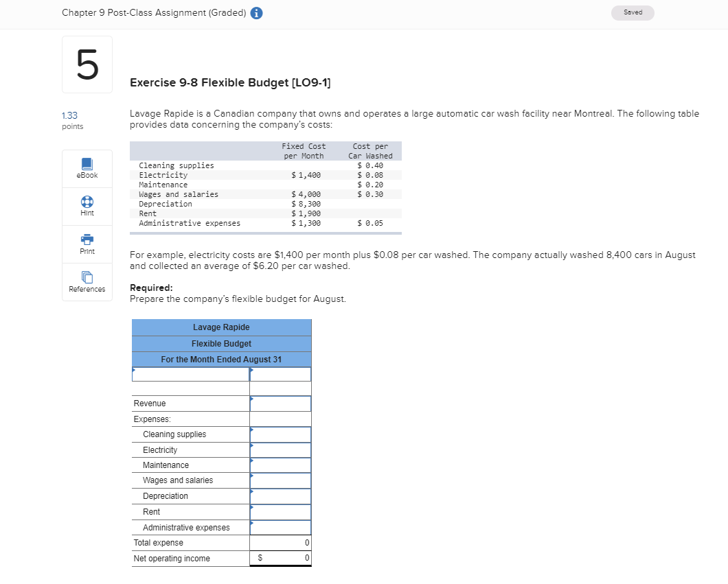This screenshot has width=728, height=584.
Task: Click the Saved status button
Action: [x=633, y=12]
